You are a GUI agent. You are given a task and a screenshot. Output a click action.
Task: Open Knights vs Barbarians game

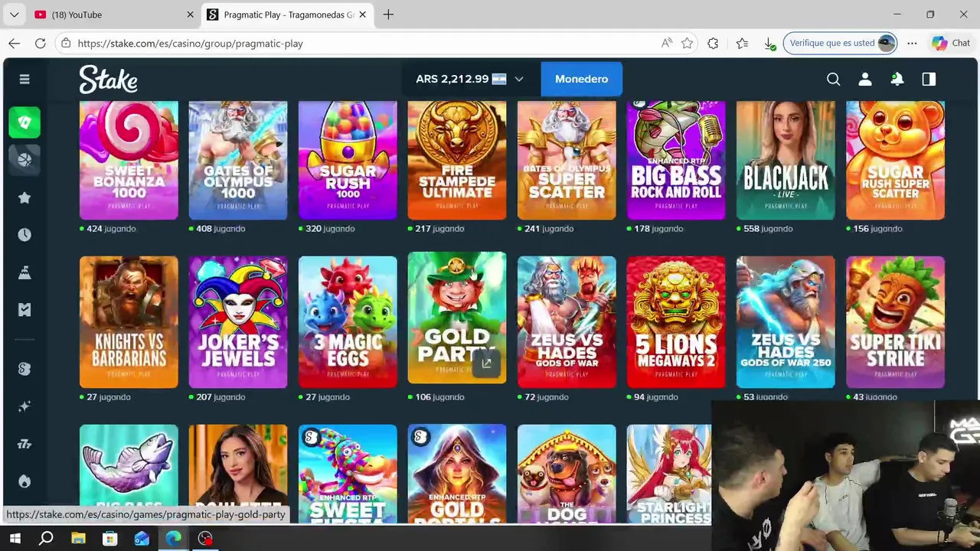(x=129, y=322)
